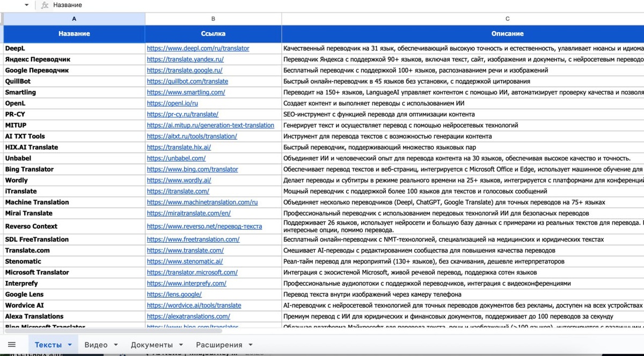
Task: Select the Ссылка header cell
Action: point(213,33)
